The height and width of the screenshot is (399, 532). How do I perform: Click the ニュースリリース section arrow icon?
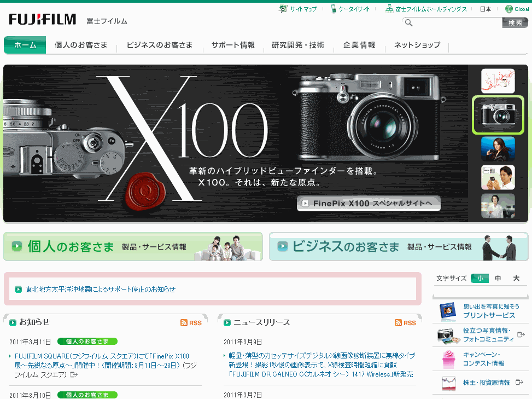click(x=227, y=322)
